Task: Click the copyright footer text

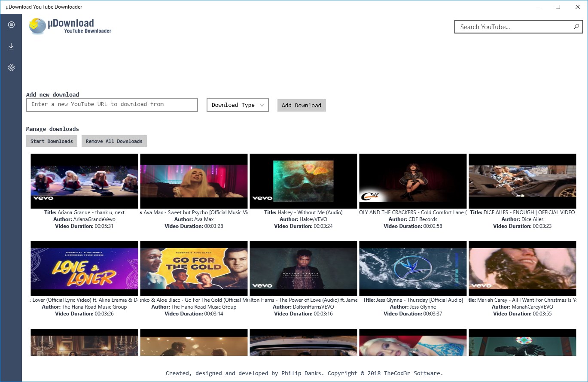Action: pos(304,373)
